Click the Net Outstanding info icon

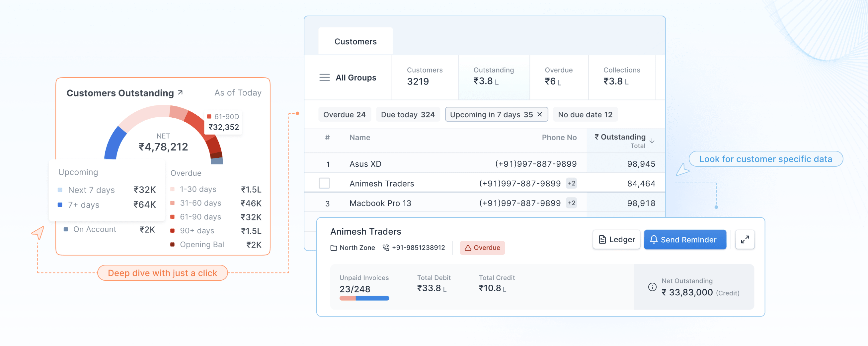[652, 287]
